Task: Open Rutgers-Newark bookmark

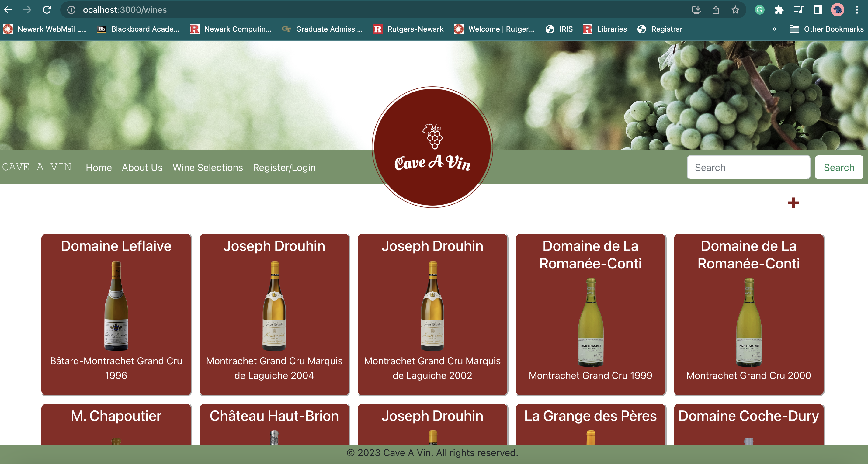Action: click(x=408, y=29)
